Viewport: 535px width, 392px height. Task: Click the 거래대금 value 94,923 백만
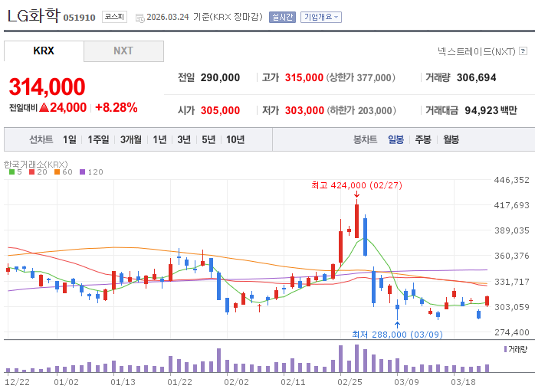tap(491, 110)
